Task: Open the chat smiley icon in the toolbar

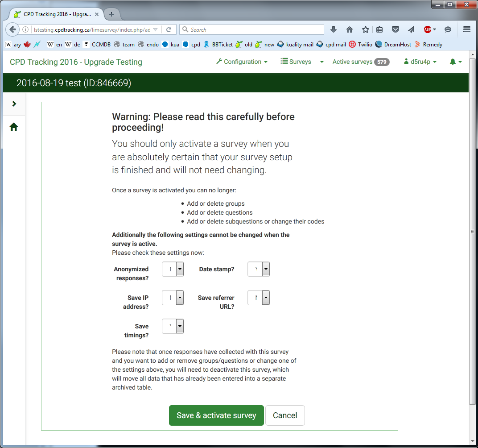Action: pos(448,29)
